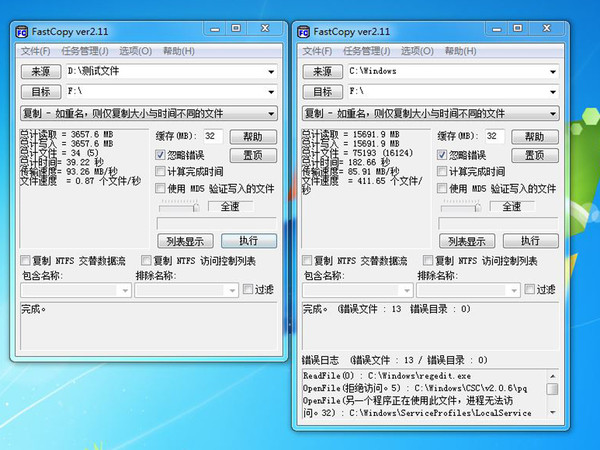Click 执行 button in left window

click(249, 241)
